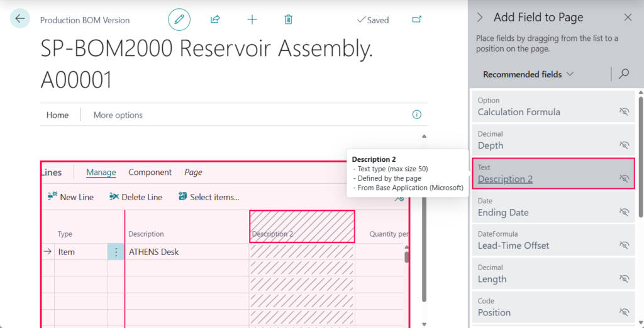
Task: Toggle visibility icon for Calculation Formula
Action: pos(624,111)
